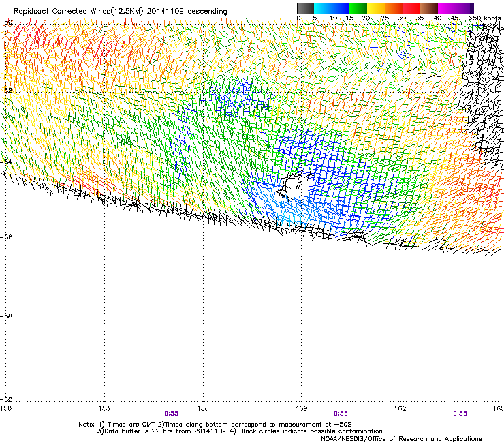
Task: Click the word descending in the title
Action: [207, 12]
